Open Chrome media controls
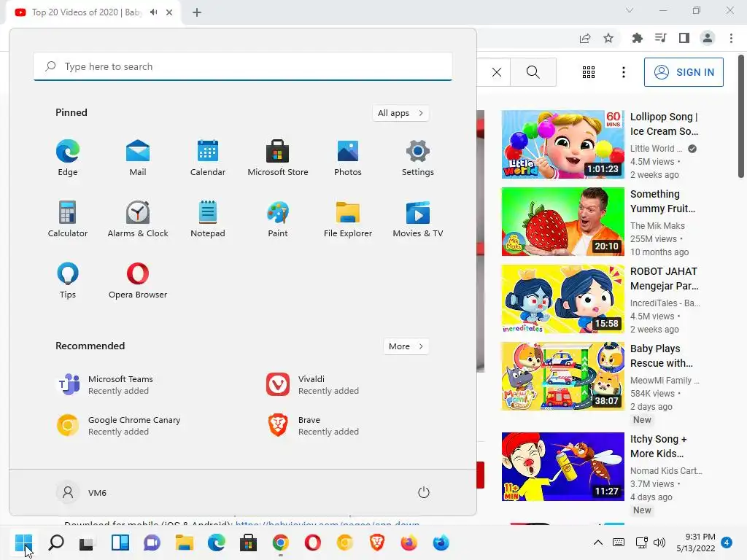Image resolution: width=747 pixels, height=560 pixels. (x=660, y=38)
